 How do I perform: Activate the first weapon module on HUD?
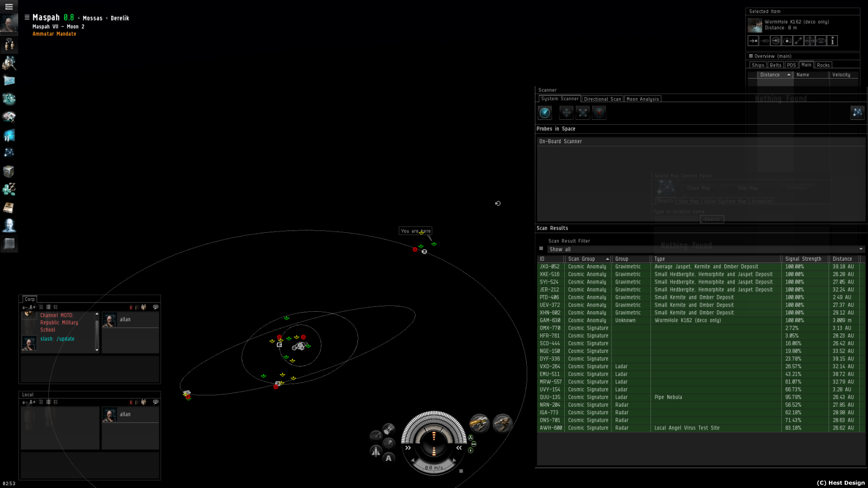tap(480, 423)
